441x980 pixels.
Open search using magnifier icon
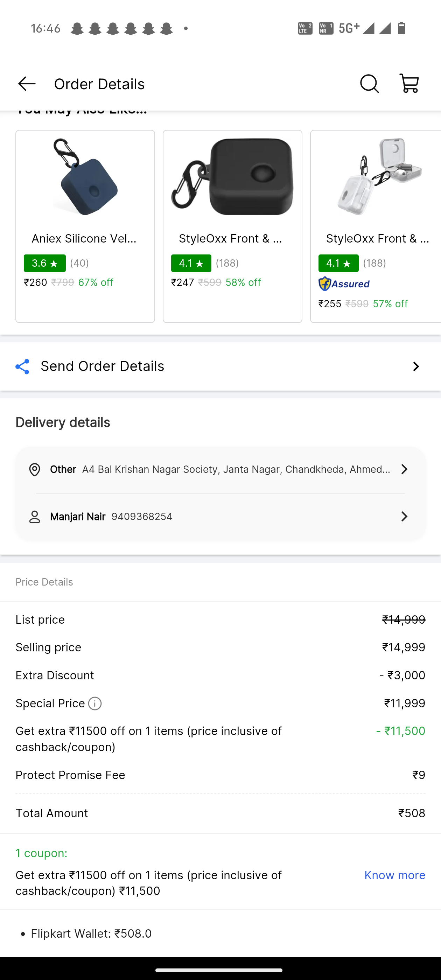[369, 84]
